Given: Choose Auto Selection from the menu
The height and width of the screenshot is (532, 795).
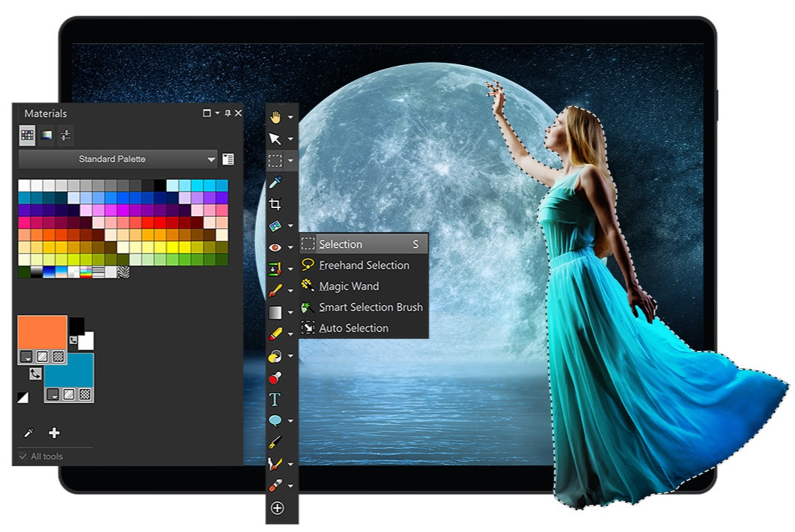Looking at the screenshot, I should click(364, 328).
